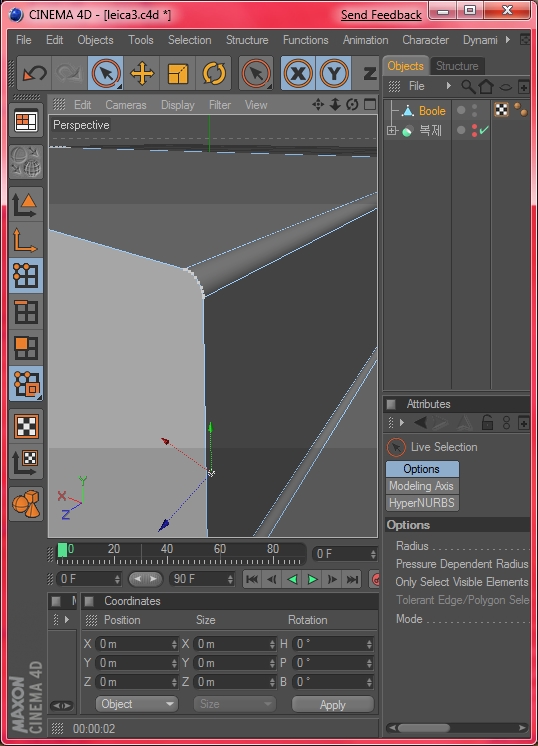This screenshot has height=746, width=538.
Task: Toggle the X axis lock
Action: (x=298, y=73)
